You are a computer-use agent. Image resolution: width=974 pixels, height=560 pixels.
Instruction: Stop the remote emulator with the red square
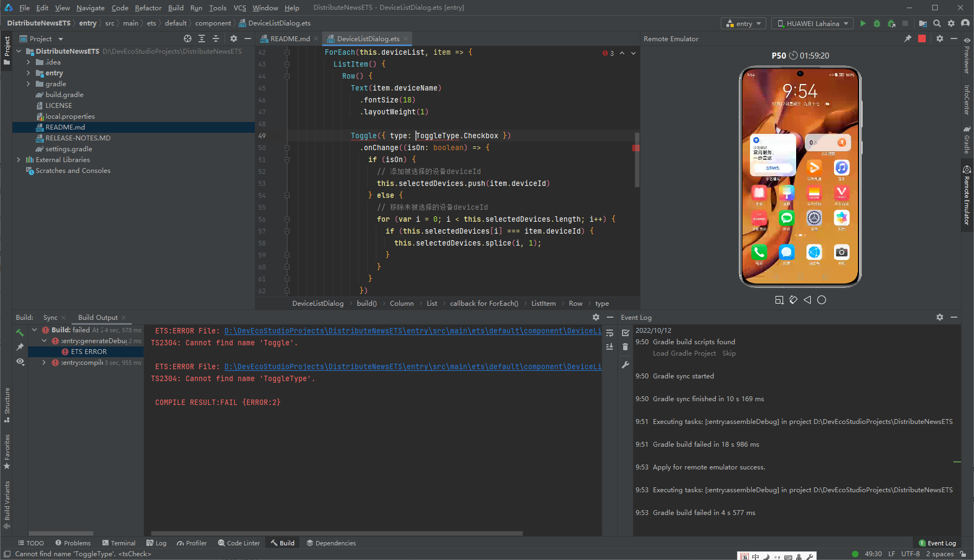coord(922,38)
